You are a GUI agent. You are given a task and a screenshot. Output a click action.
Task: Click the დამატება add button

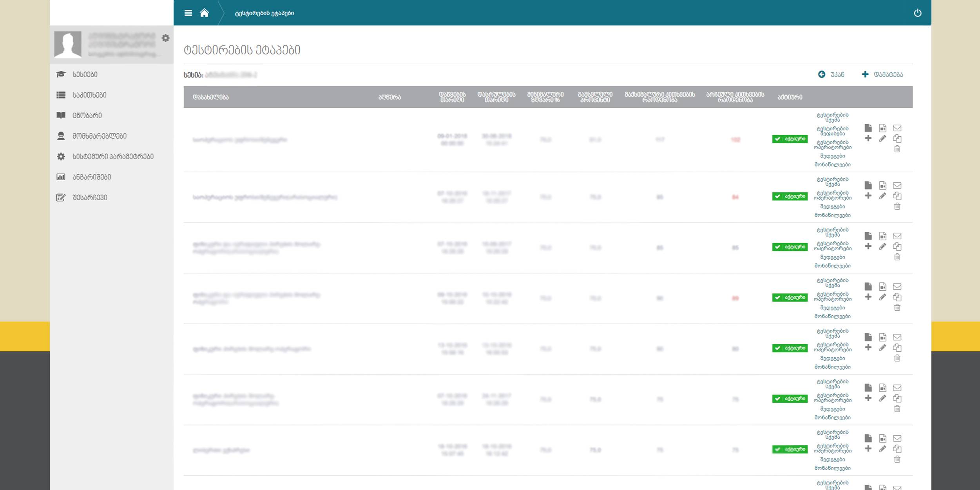[x=882, y=74]
